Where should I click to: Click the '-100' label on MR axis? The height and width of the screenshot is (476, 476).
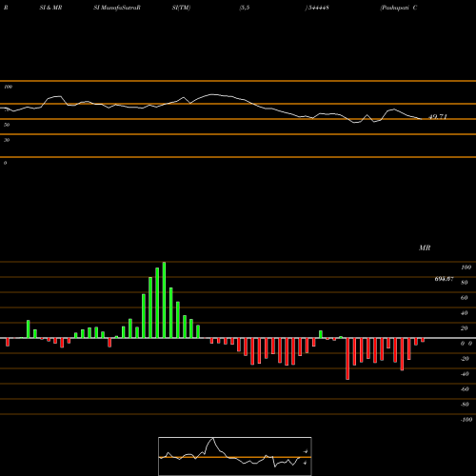point(466,420)
